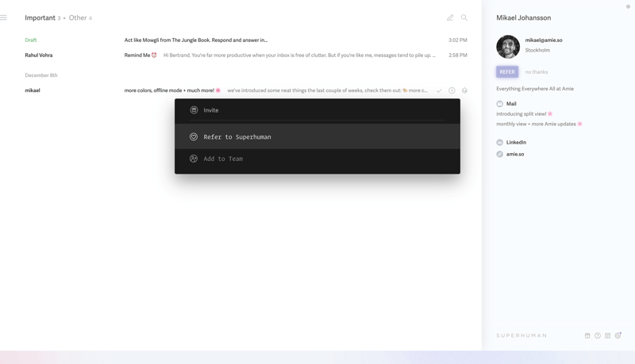
Task: Open the calendar icon in bottom bar
Action: [x=607, y=335]
